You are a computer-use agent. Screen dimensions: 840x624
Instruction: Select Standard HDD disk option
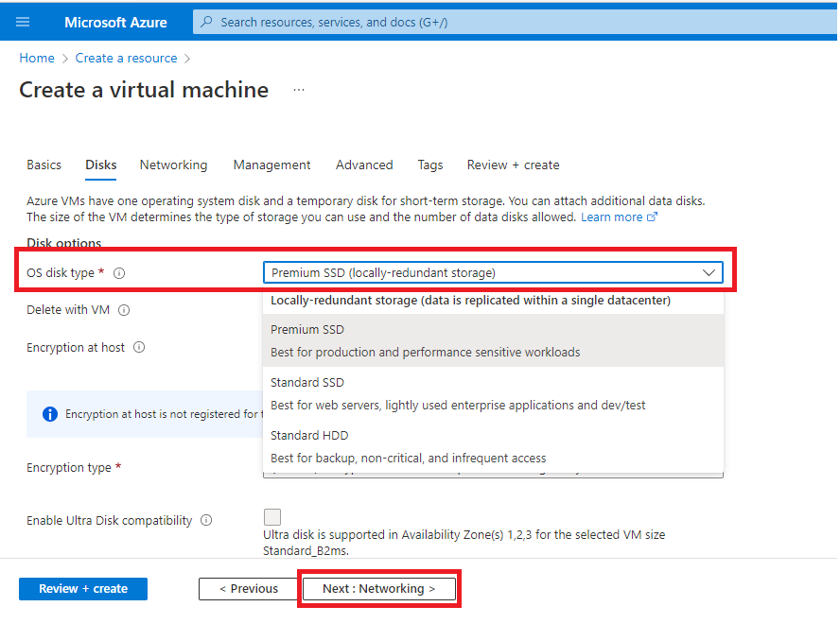(x=493, y=446)
